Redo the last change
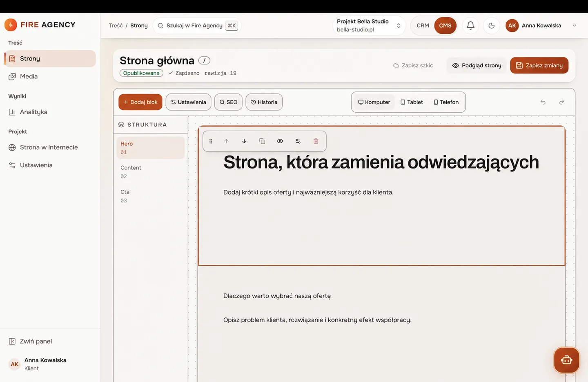Screen dimensions: 588x382 [x=561, y=102]
